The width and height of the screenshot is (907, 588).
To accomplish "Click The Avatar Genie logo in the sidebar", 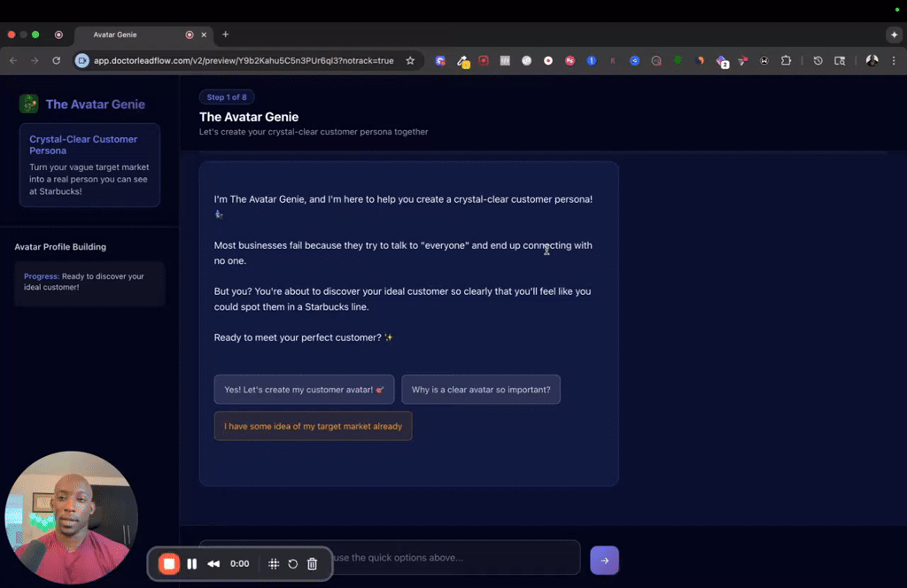I will coord(28,104).
